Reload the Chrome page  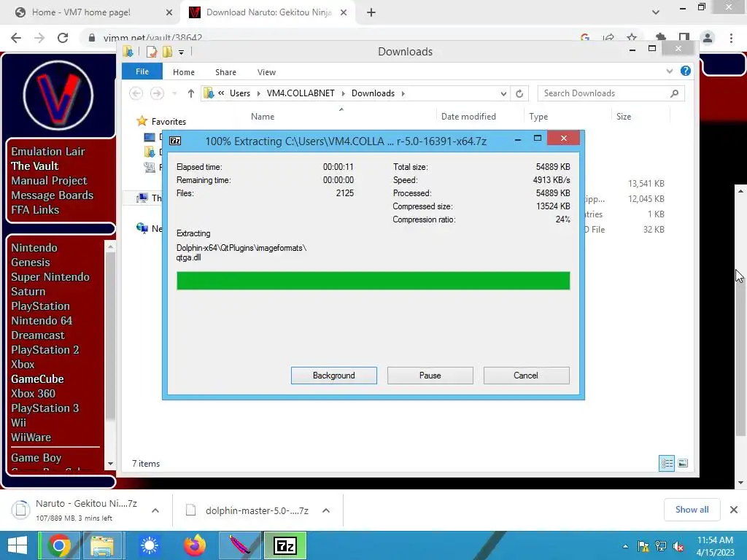[63, 38]
